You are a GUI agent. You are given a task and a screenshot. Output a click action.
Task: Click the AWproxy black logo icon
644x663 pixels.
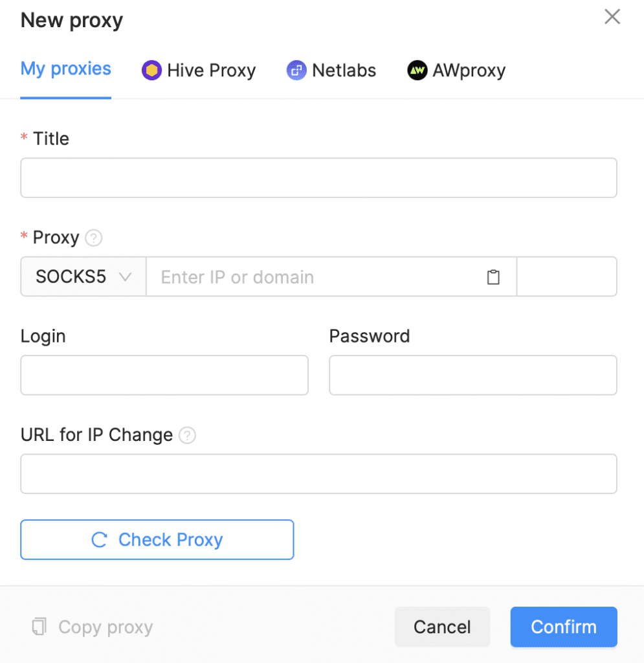click(x=417, y=70)
